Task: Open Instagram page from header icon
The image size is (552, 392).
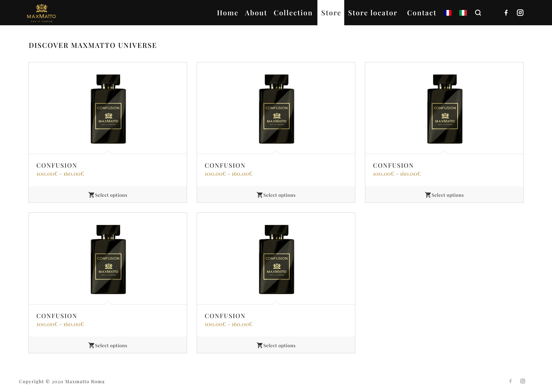Action: pyautogui.click(x=520, y=13)
